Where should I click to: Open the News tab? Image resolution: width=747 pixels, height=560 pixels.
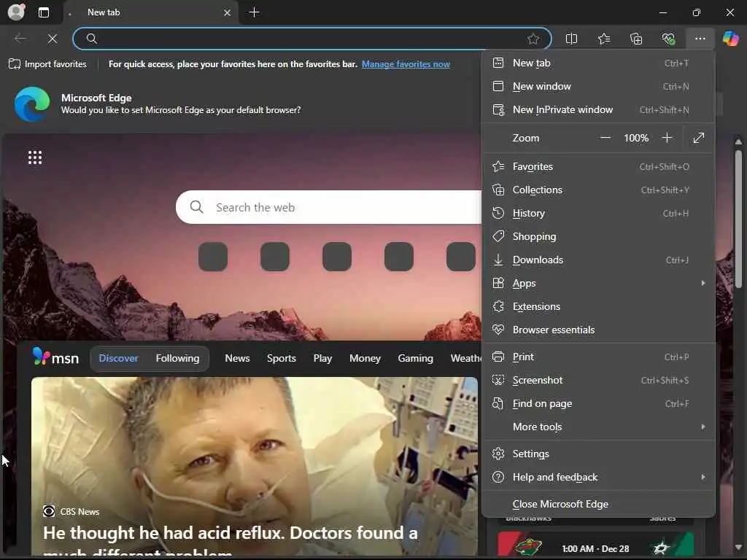tap(237, 358)
